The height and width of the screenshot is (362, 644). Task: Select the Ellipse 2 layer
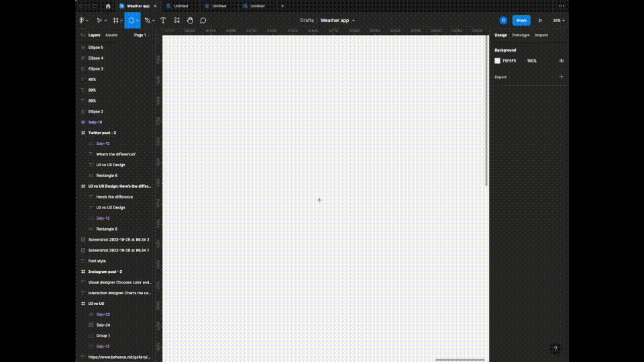tap(96, 112)
